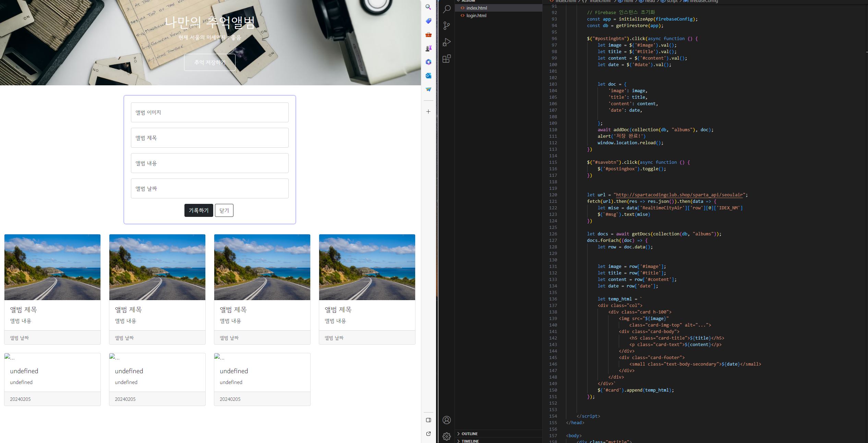Open the Microsoft 365 icon in the Edge sidebar

point(428,62)
